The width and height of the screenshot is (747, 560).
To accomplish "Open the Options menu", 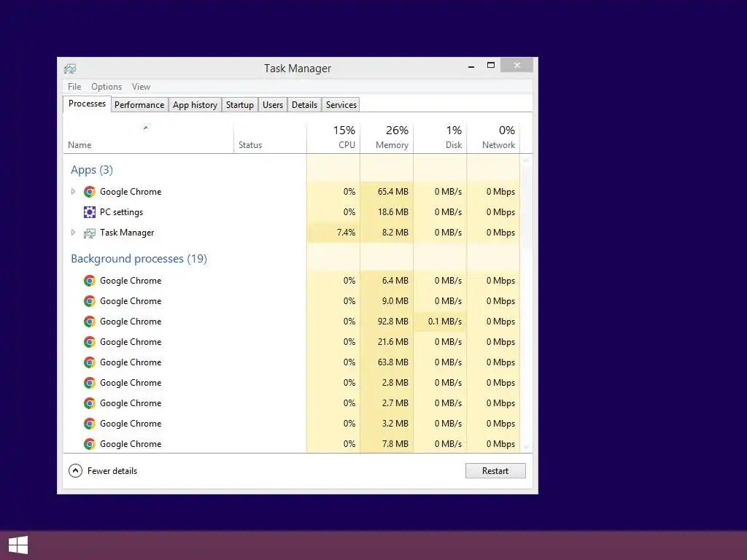I will pos(107,87).
